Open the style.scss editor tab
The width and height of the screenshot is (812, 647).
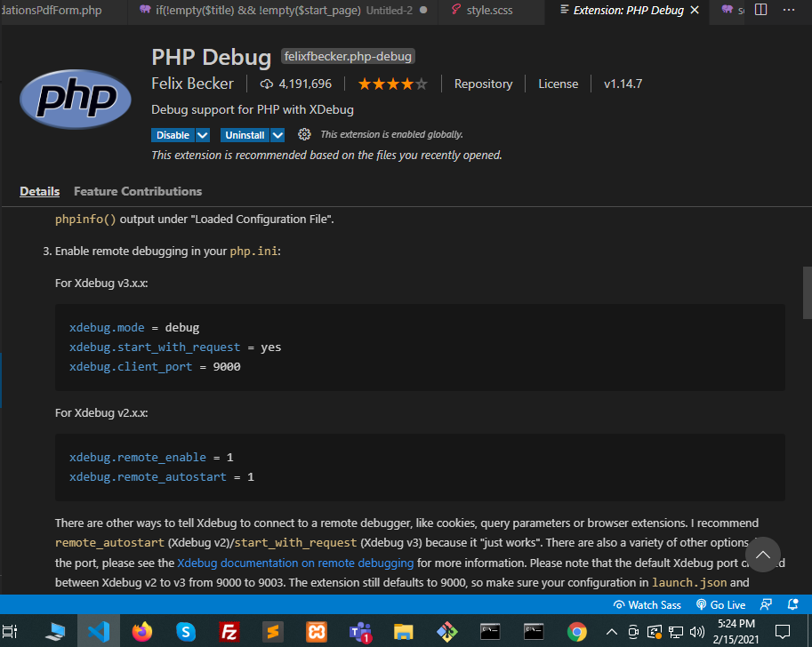(489, 11)
